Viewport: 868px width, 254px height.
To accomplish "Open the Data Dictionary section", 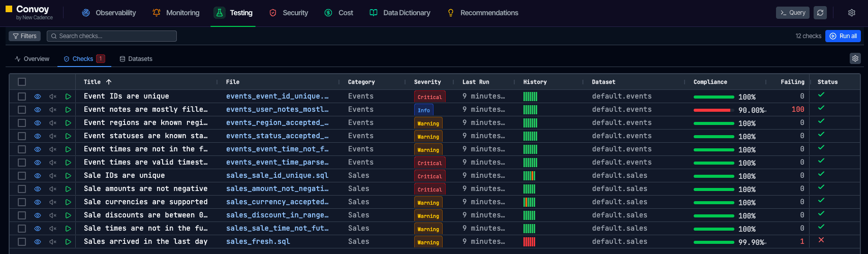I will [x=400, y=13].
